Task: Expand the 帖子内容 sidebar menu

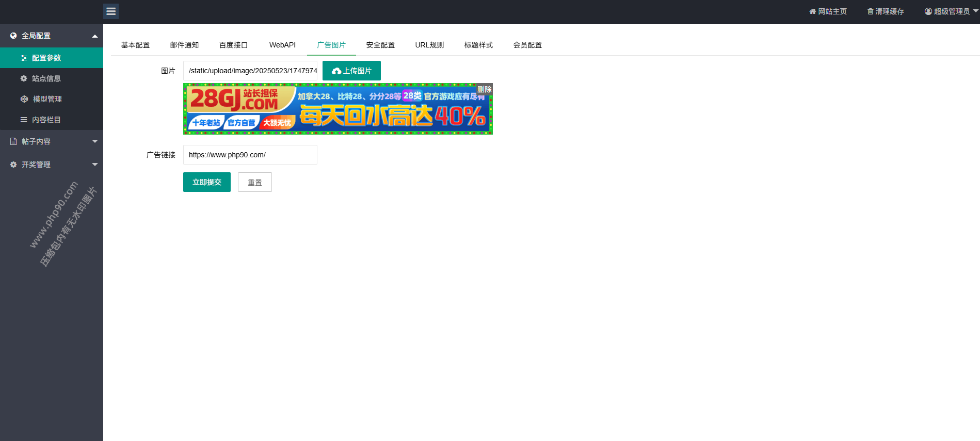Action: pos(95,141)
